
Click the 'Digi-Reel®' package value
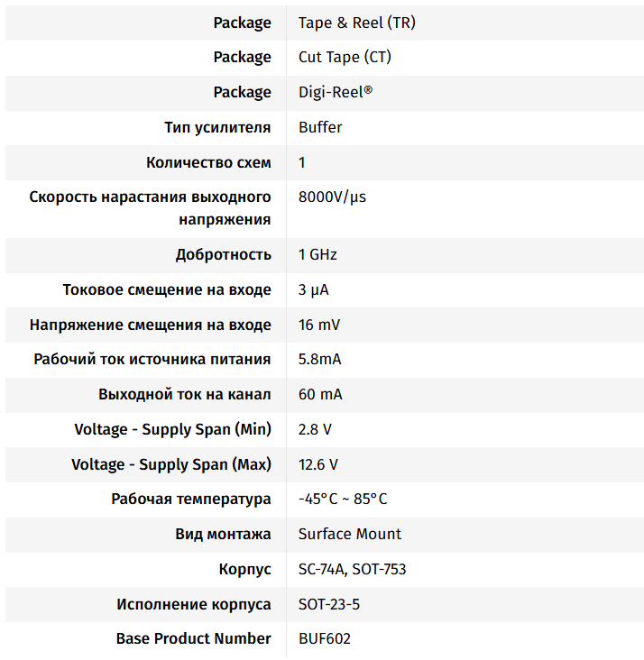point(336,92)
